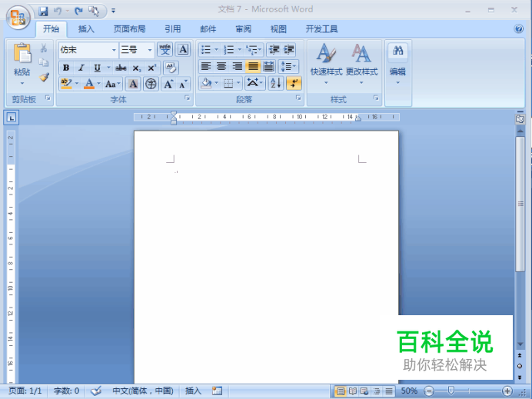The height and width of the screenshot is (399, 532).
Task: Click the spelling check status icon
Action: 96,391
